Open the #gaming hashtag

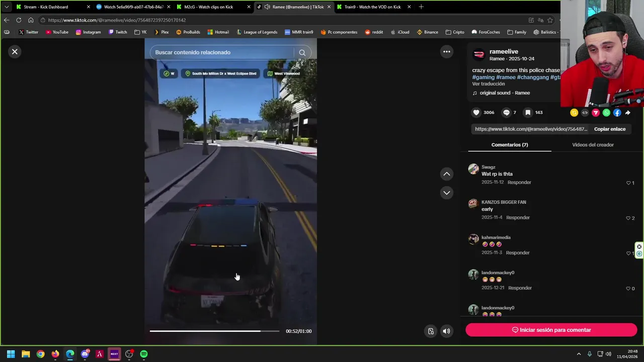click(x=483, y=77)
